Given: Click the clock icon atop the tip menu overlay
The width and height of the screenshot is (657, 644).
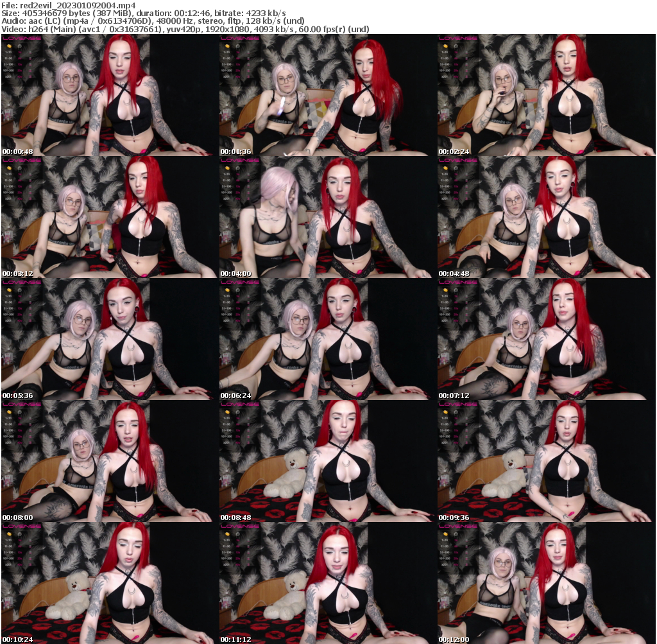Looking at the screenshot, I should click(x=20, y=46).
